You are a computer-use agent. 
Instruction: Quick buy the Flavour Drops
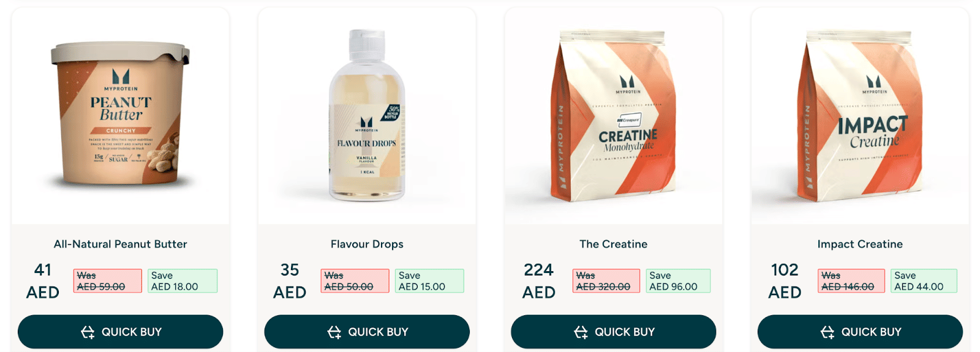tap(367, 332)
